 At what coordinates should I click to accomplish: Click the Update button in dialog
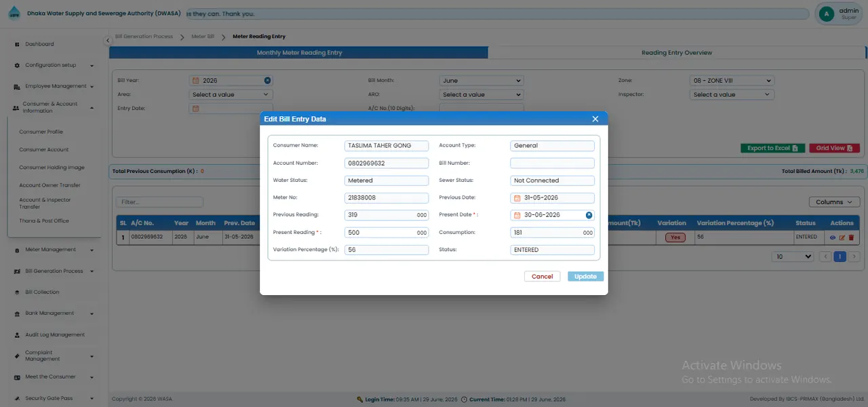pos(586,277)
